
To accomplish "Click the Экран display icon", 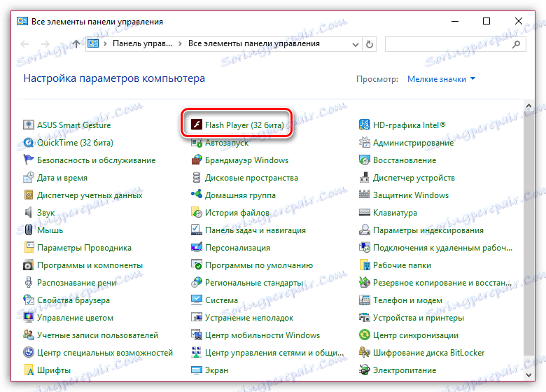I will (x=197, y=370).
